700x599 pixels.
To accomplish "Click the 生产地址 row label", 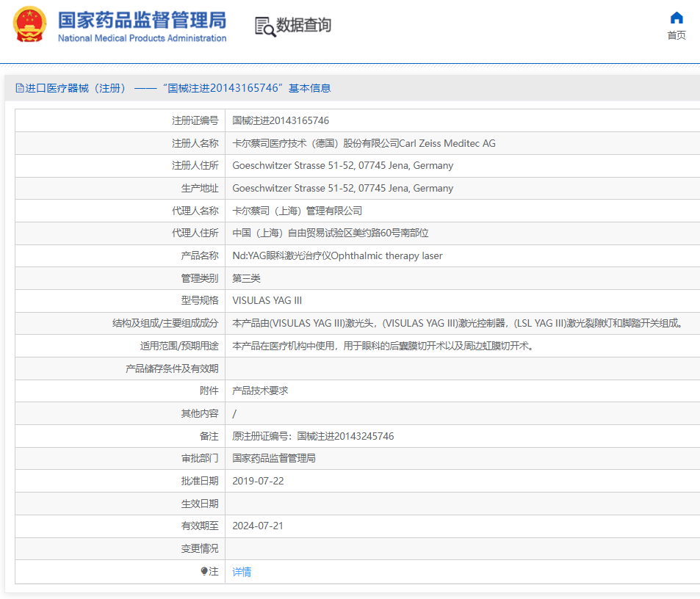I will coord(200,188).
